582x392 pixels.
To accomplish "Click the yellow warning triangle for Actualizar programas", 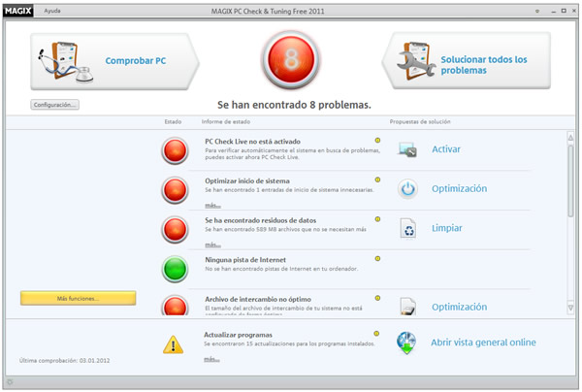I will (173, 344).
